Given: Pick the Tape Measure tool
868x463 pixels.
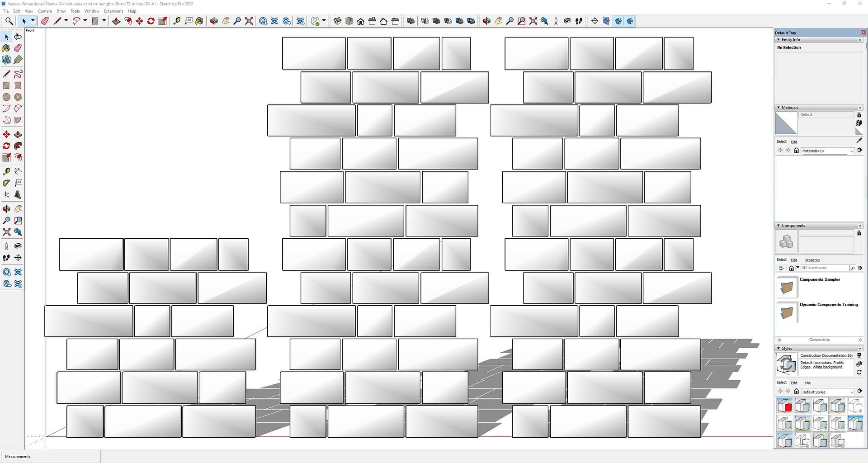Looking at the screenshot, I should click(177, 21).
